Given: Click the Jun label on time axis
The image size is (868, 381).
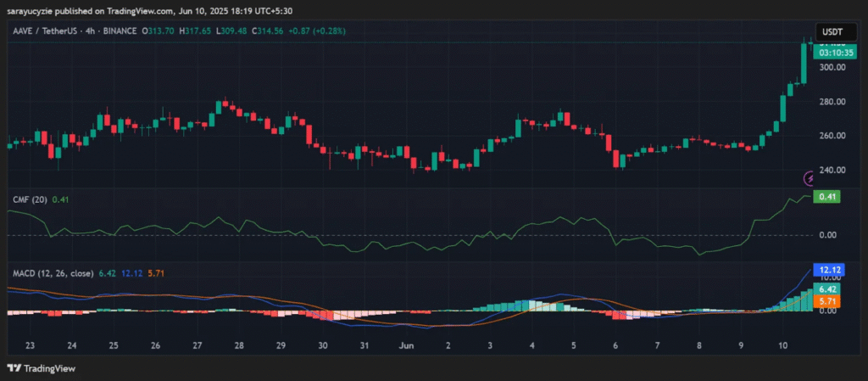Looking at the screenshot, I should click(406, 346).
